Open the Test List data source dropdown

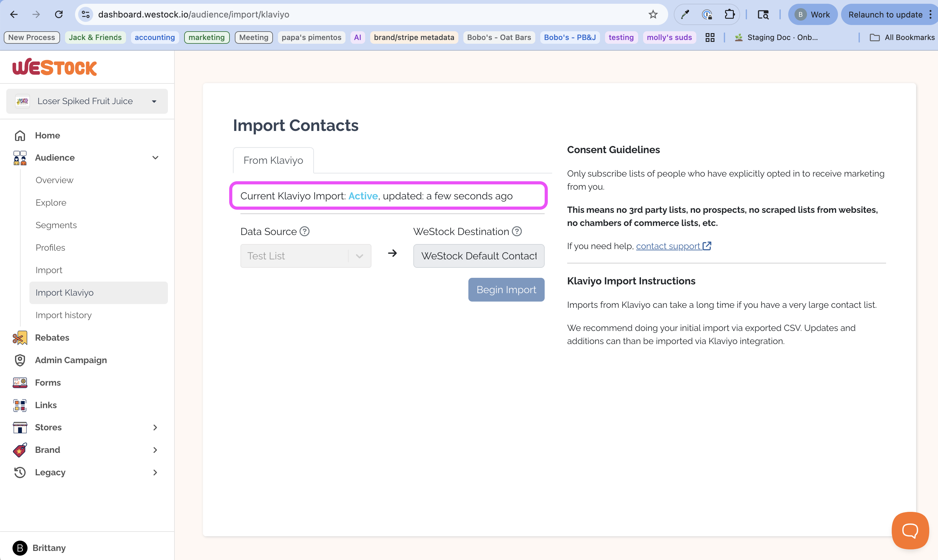click(x=306, y=256)
